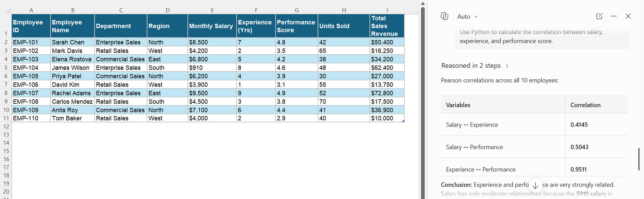644x199 pixels.
Task: Click the user prompt about Python correlation
Action: point(542,37)
